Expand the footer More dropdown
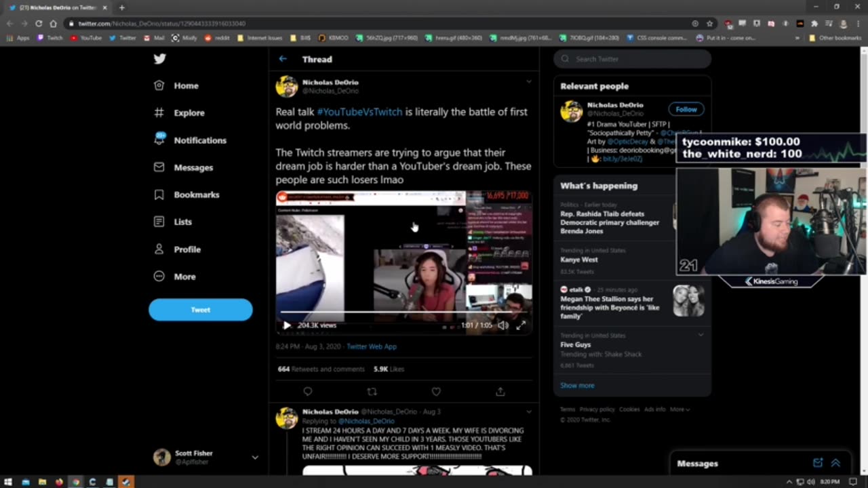The width and height of the screenshot is (868, 488). pyautogui.click(x=680, y=409)
